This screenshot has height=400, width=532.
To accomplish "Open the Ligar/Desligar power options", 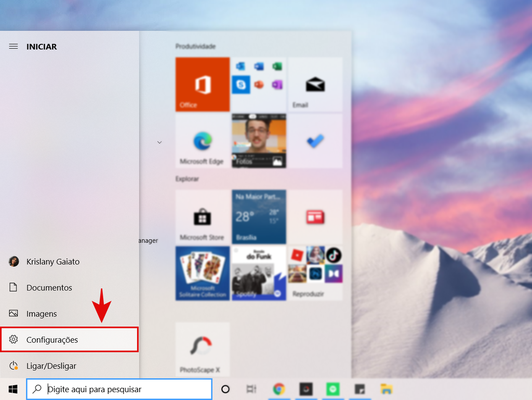I will point(70,366).
